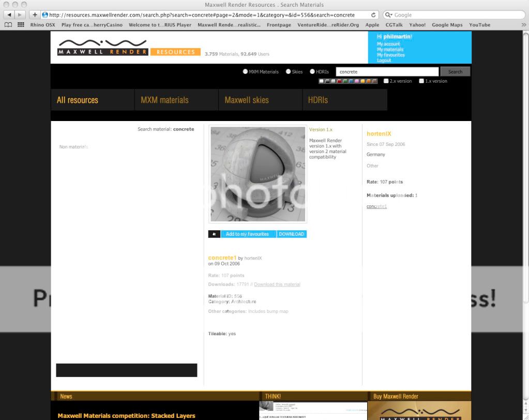529x420 pixels.
Task: Open the All resources tab
Action: click(93, 100)
